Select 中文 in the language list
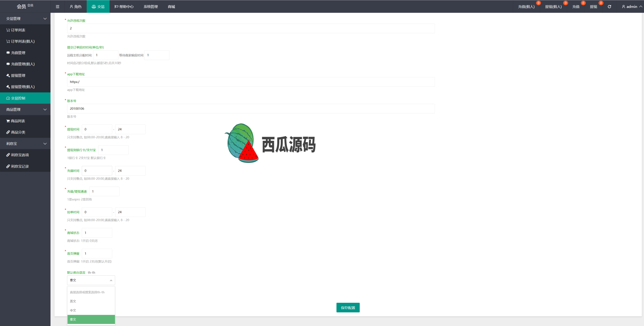 click(x=91, y=310)
